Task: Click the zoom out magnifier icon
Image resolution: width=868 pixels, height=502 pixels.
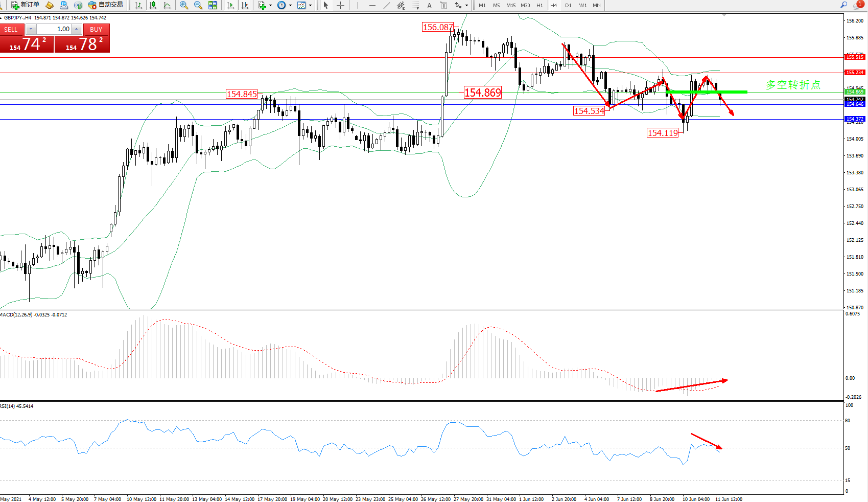Action: click(x=198, y=5)
